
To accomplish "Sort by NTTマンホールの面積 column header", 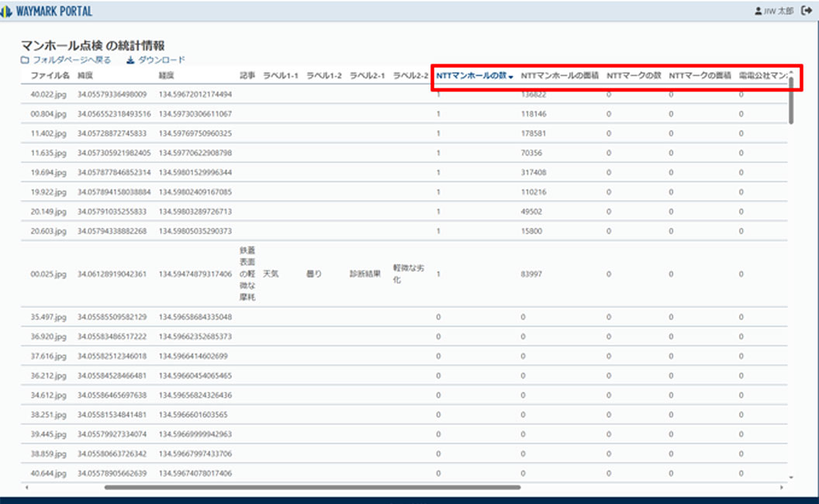I will [559, 76].
